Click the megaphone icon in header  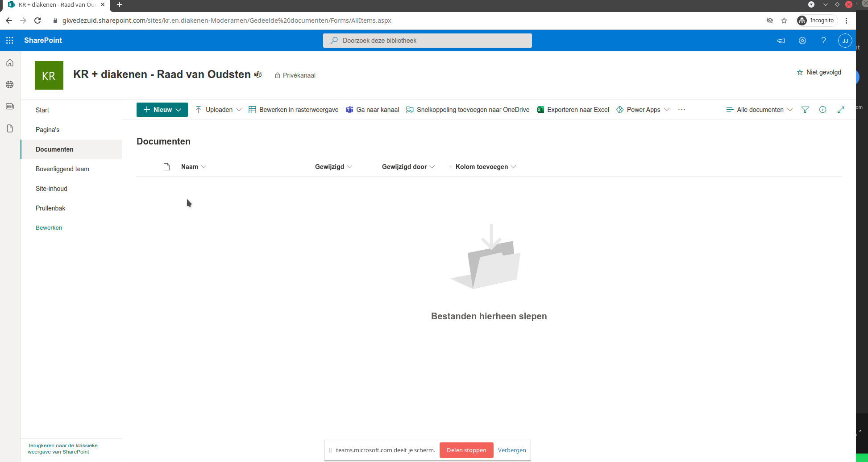click(781, 41)
